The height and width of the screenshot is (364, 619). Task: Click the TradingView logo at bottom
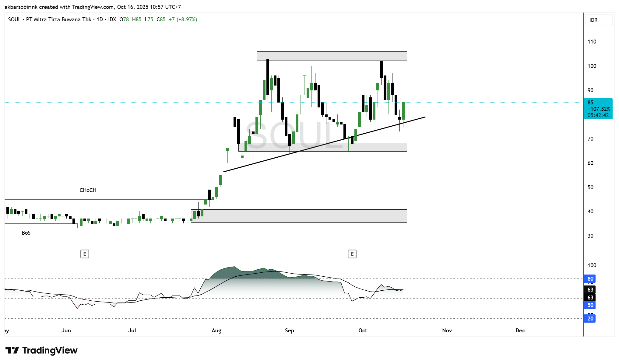pyautogui.click(x=42, y=350)
